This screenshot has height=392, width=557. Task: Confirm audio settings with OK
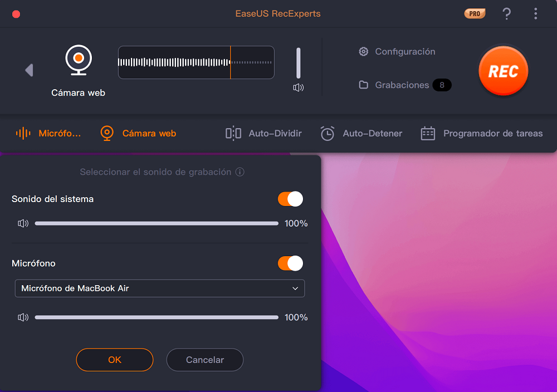pyautogui.click(x=115, y=360)
